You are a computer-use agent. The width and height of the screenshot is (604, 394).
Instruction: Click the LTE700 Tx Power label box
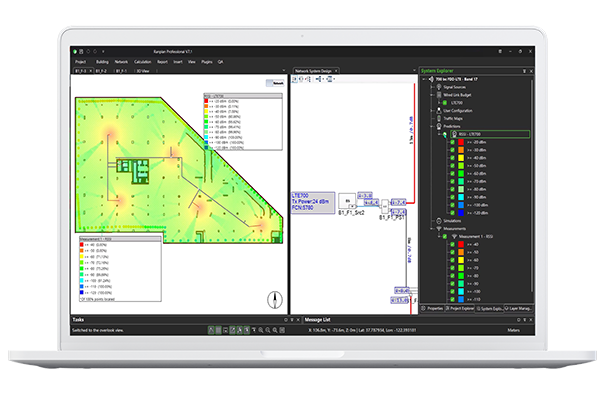pyautogui.click(x=313, y=202)
